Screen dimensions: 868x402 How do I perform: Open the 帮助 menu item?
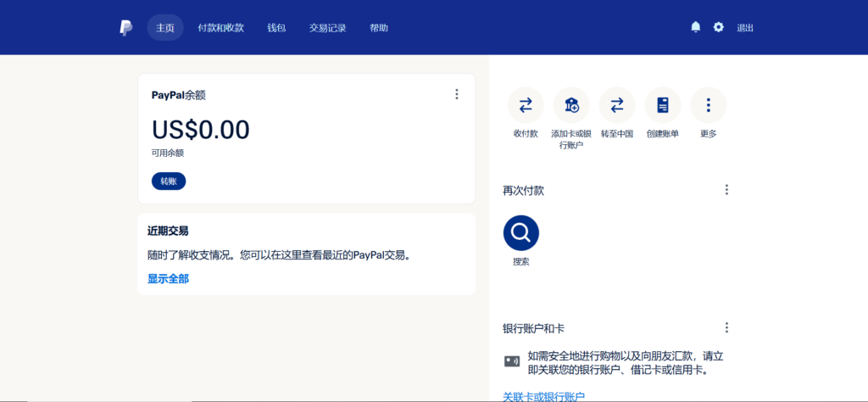point(379,28)
